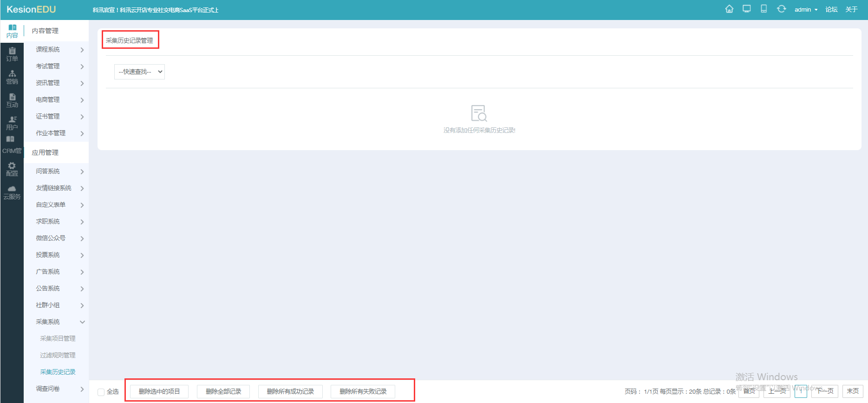Click the 删除全部记录 button
Screen dimensions: 868x403
point(223,391)
